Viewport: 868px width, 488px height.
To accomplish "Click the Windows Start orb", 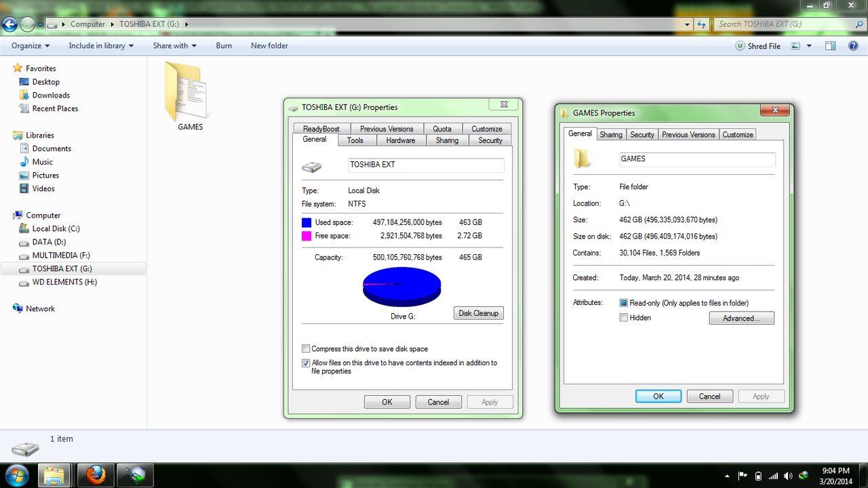I will (x=16, y=475).
